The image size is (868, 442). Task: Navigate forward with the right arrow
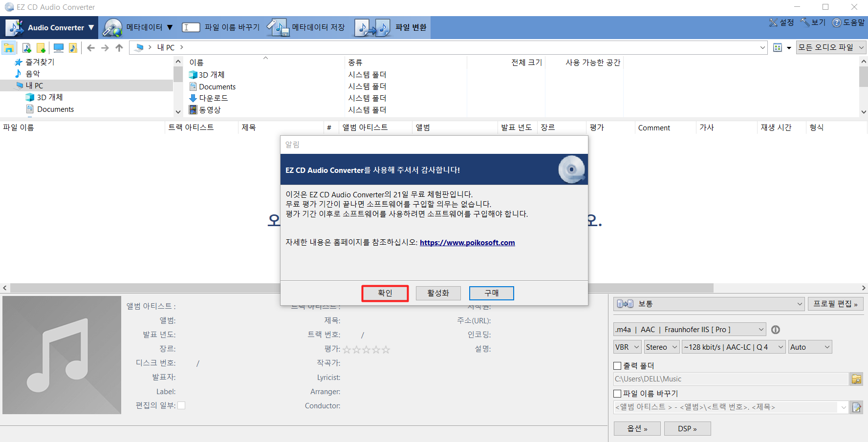105,47
